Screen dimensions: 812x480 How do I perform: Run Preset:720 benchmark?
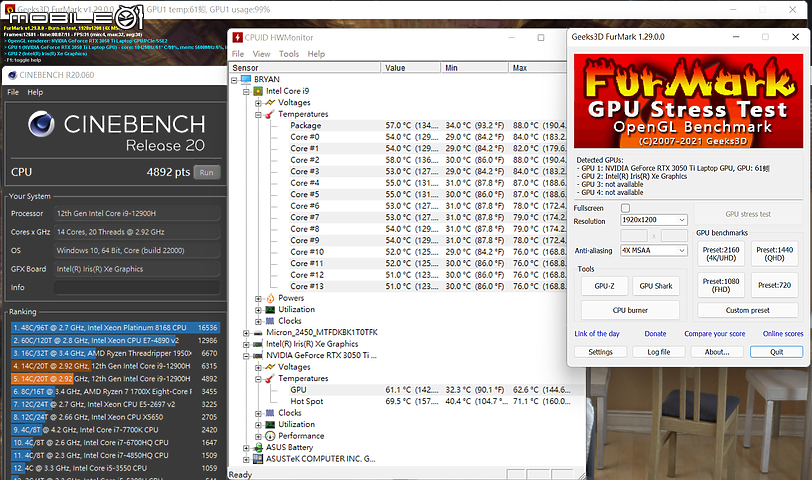[x=775, y=285]
